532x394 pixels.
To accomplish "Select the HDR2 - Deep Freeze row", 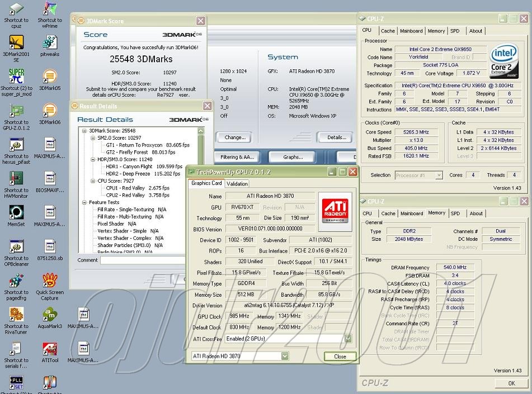I will (x=143, y=174).
